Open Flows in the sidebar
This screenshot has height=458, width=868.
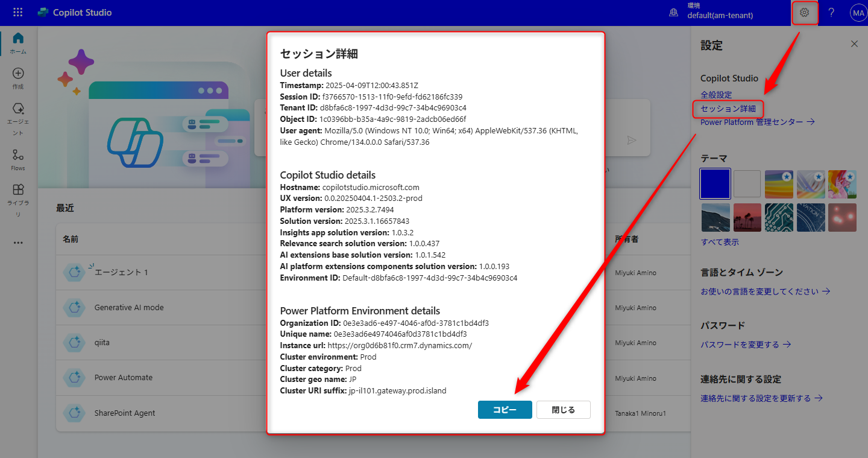(18, 160)
